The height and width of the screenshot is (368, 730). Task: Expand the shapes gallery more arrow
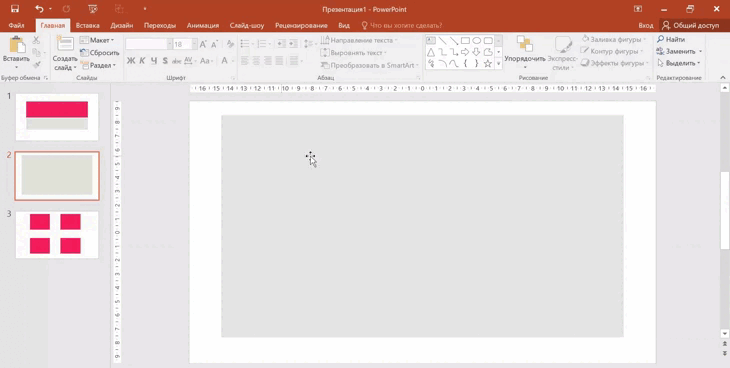click(498, 63)
